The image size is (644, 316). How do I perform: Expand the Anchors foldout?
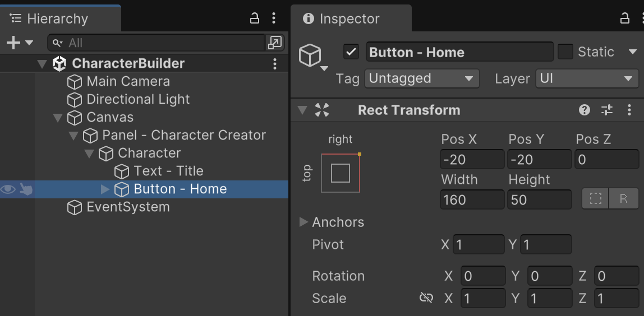coord(303,222)
